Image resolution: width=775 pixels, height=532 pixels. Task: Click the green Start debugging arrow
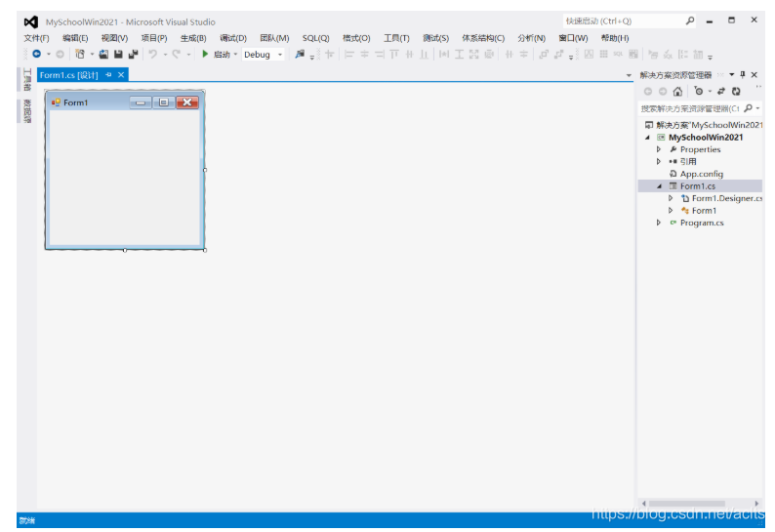(x=205, y=54)
